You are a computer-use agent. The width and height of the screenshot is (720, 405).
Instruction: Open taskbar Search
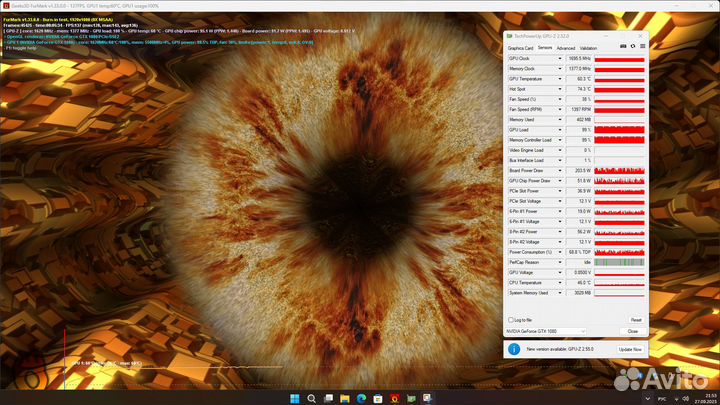coord(311,398)
